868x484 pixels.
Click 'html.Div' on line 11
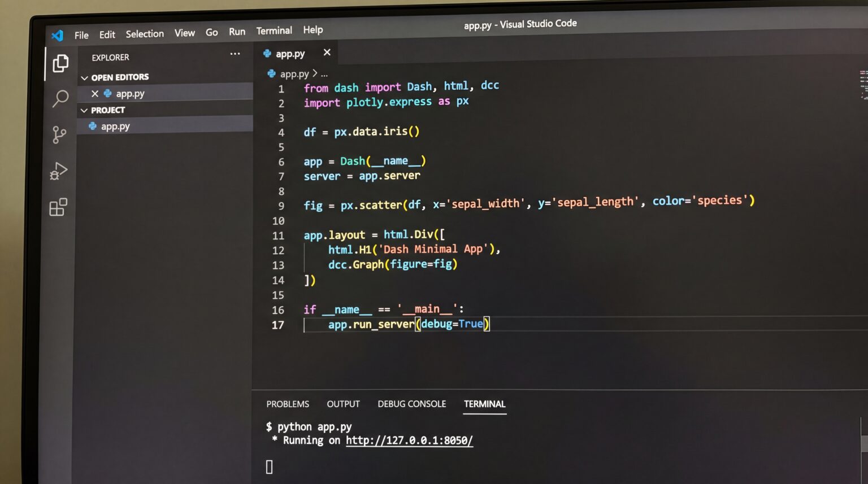point(409,234)
